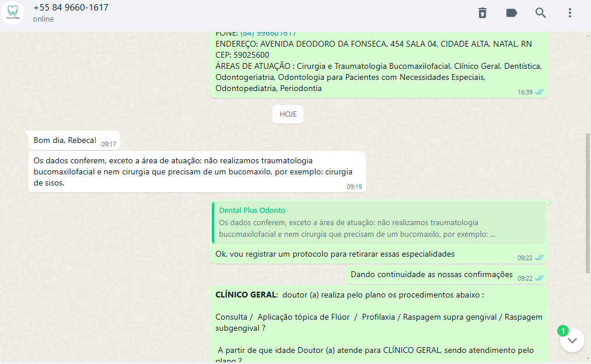Viewport: 591px width, 364px height.
Task: Select the 'Bom dia, Rebeca!' message
Action: click(74, 140)
